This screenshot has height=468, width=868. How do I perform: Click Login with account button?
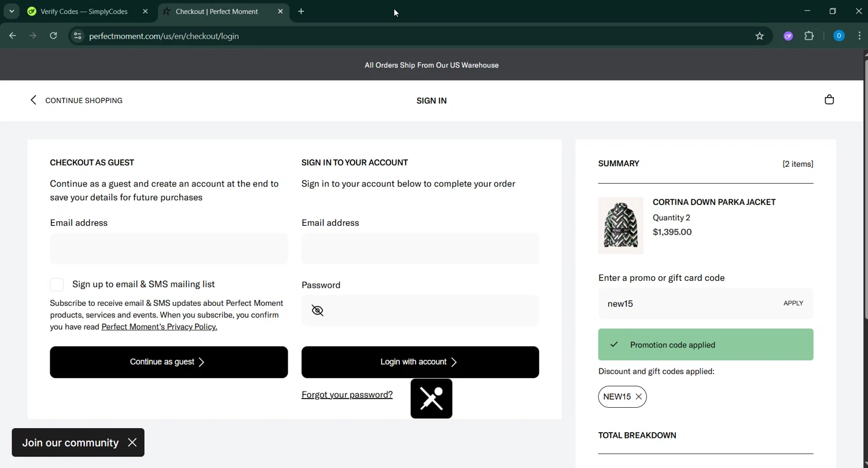coord(420,362)
